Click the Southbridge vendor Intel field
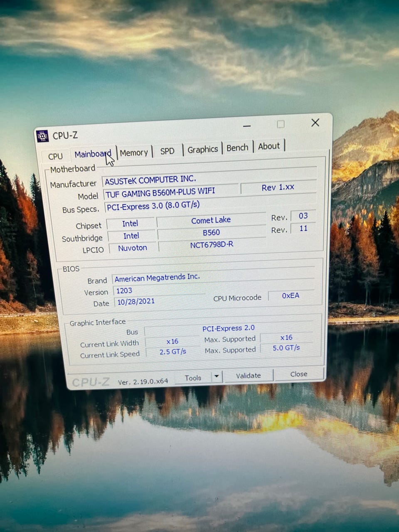This screenshot has height=532, width=399. tap(131, 236)
